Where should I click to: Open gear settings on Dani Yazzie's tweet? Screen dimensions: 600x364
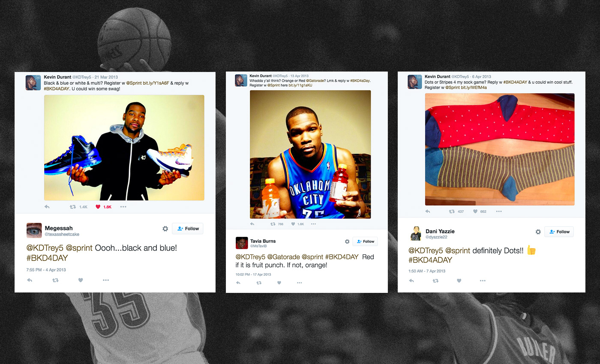coord(538,232)
